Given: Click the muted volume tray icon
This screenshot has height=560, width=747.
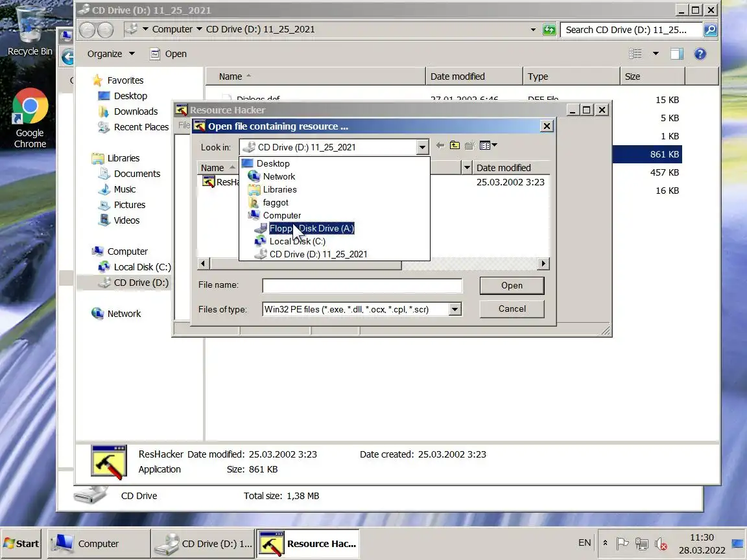Looking at the screenshot, I should 661,543.
